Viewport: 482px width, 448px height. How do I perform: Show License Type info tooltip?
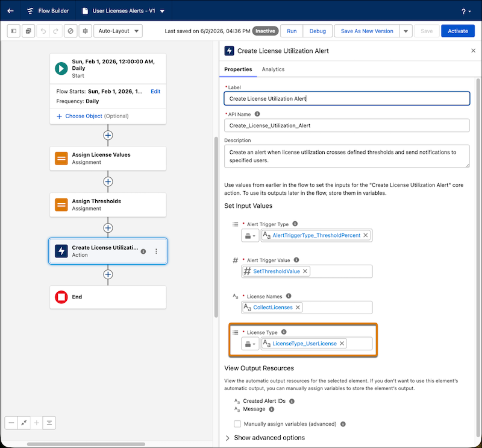pyautogui.click(x=284, y=332)
